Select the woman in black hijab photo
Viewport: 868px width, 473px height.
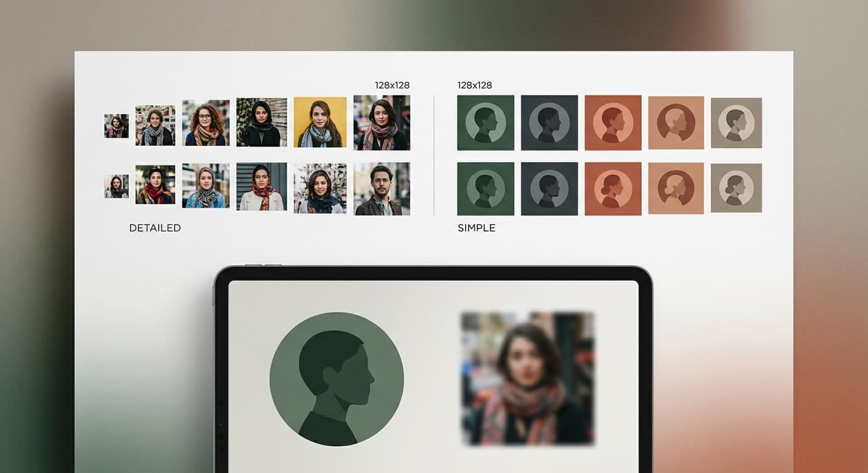[261, 122]
